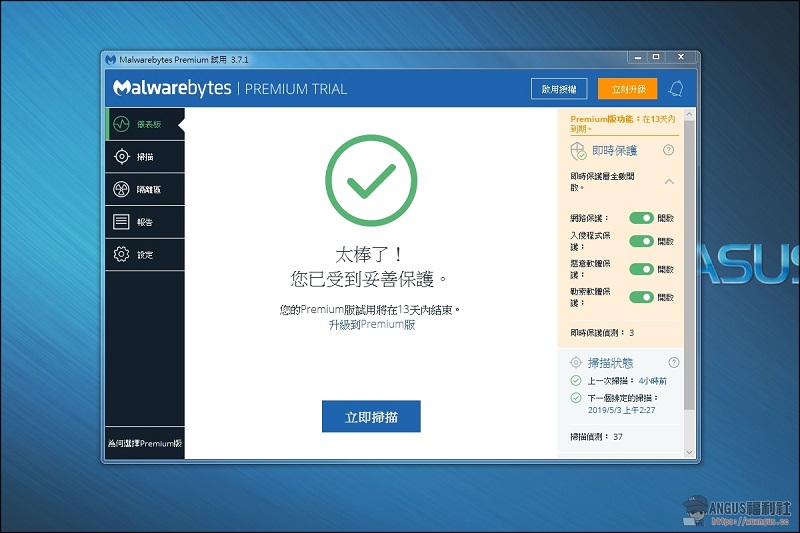This screenshot has width=800, height=533.
Task: Collapse the real-time protection layers chevron
Action: [x=669, y=181]
